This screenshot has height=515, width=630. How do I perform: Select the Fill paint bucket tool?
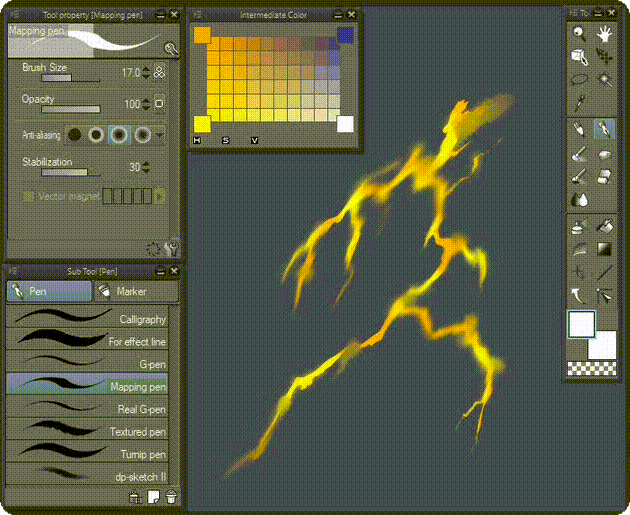(604, 226)
